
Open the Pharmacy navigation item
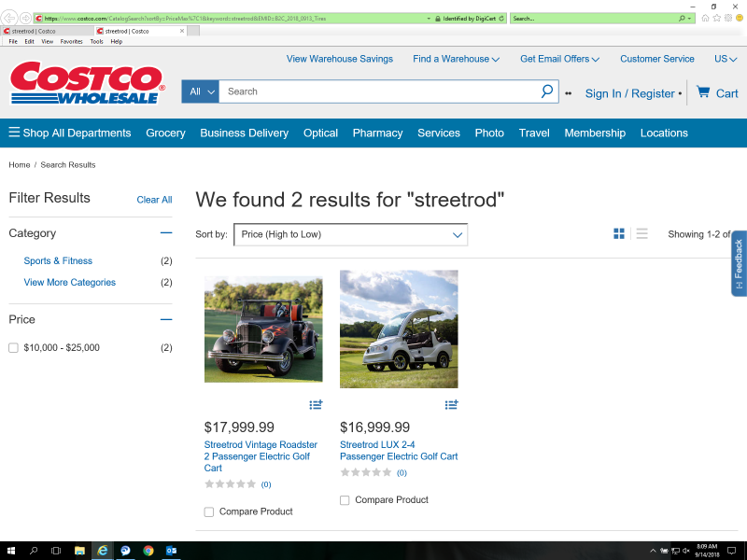click(x=377, y=133)
